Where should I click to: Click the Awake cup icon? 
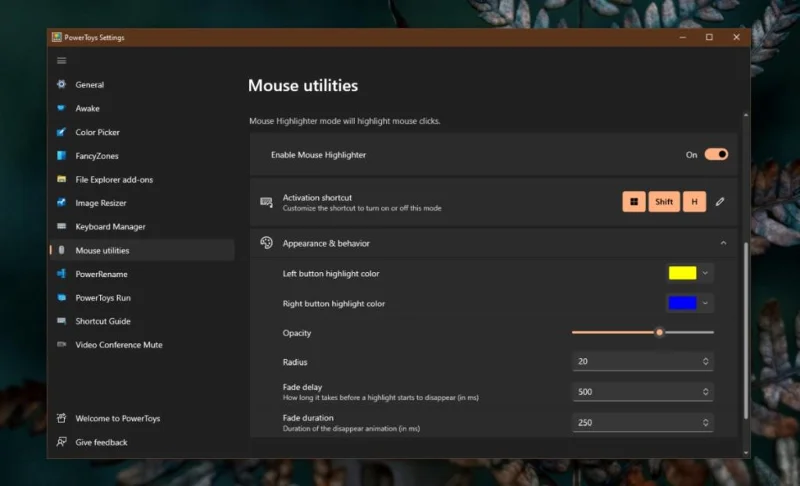coord(61,108)
